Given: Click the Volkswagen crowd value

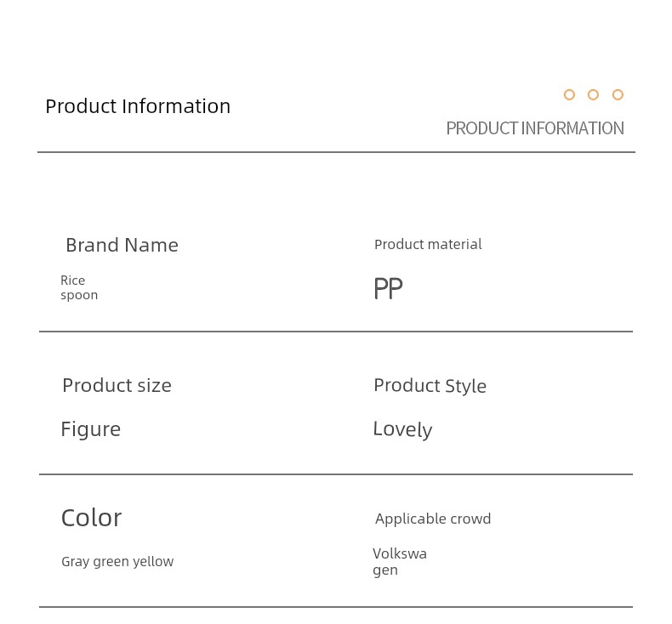Looking at the screenshot, I should (400, 562).
